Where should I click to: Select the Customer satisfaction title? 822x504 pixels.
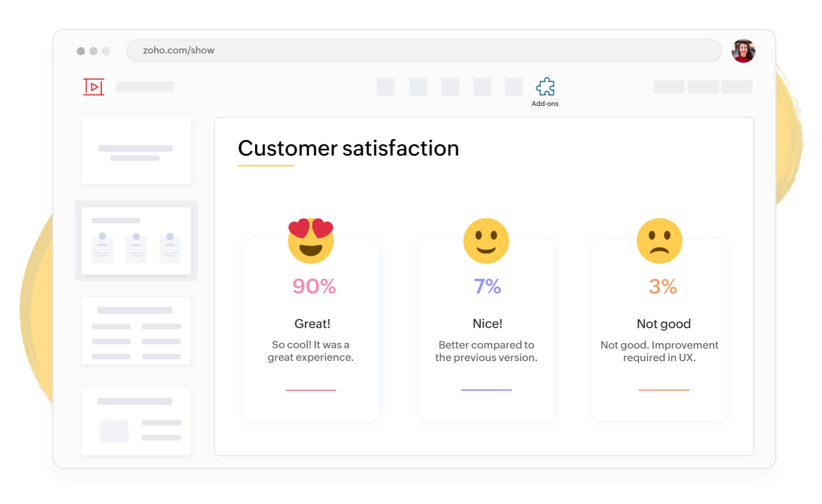(348, 148)
